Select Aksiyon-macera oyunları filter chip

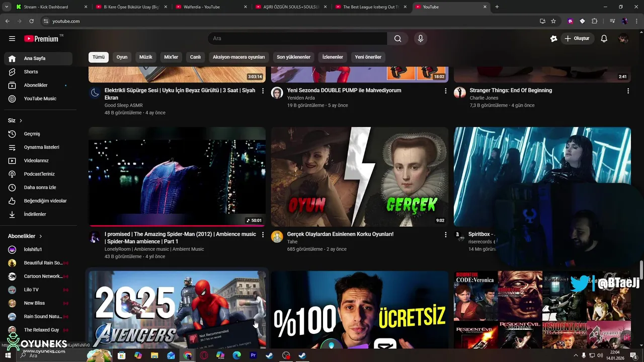coord(238,57)
